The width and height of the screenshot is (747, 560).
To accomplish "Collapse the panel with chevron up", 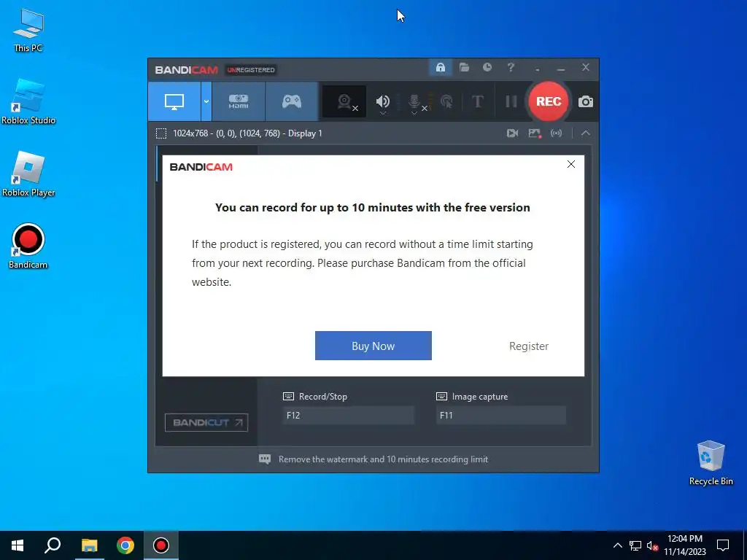I will [x=586, y=133].
